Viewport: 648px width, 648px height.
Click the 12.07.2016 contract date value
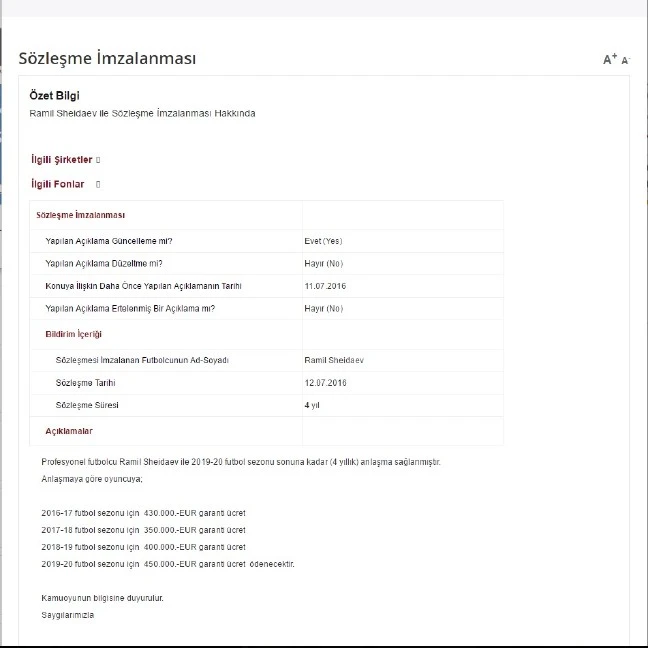(x=325, y=383)
